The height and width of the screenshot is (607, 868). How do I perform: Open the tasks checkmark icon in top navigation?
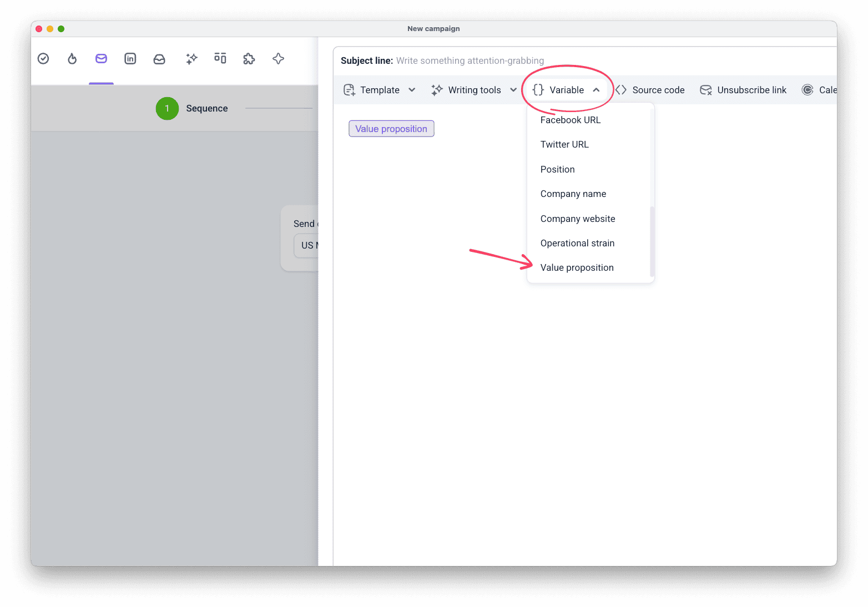pyautogui.click(x=43, y=59)
